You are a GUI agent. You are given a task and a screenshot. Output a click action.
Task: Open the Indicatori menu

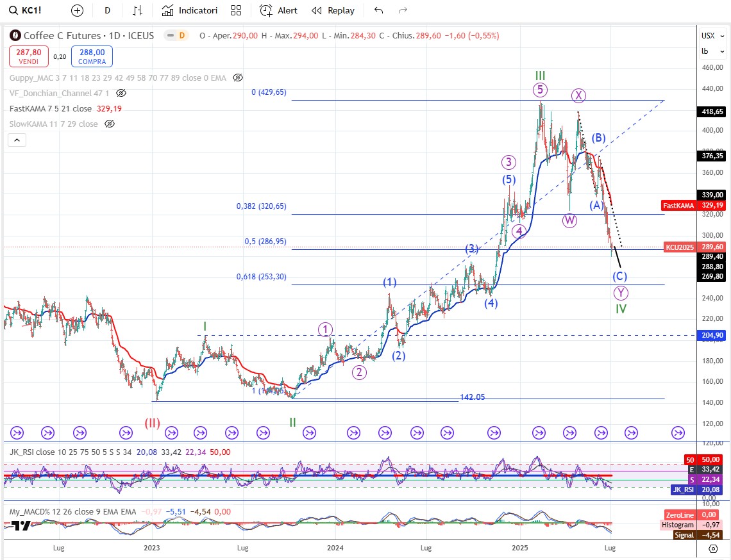pyautogui.click(x=190, y=10)
